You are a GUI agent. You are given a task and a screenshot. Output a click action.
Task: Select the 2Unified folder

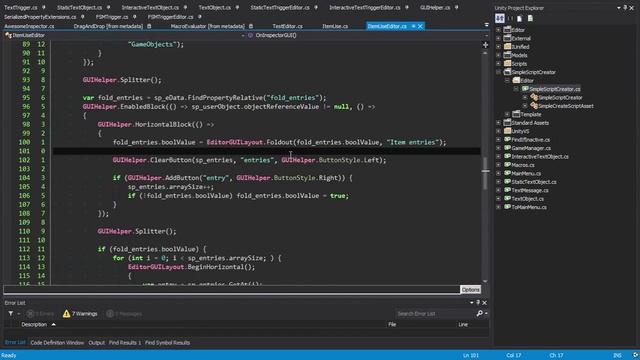coord(520,47)
